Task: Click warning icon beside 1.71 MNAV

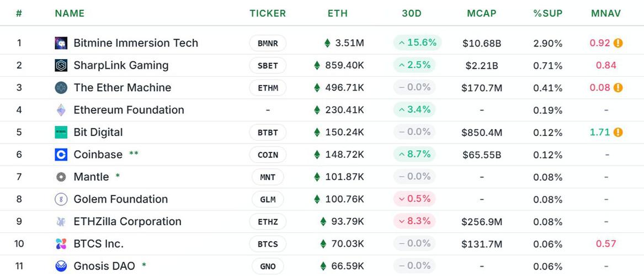Action: coord(618,132)
